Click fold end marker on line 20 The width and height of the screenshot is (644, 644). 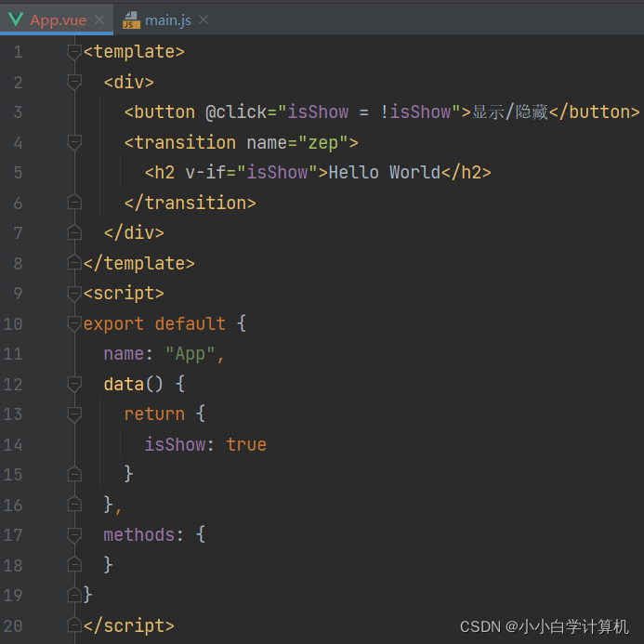[74, 625]
